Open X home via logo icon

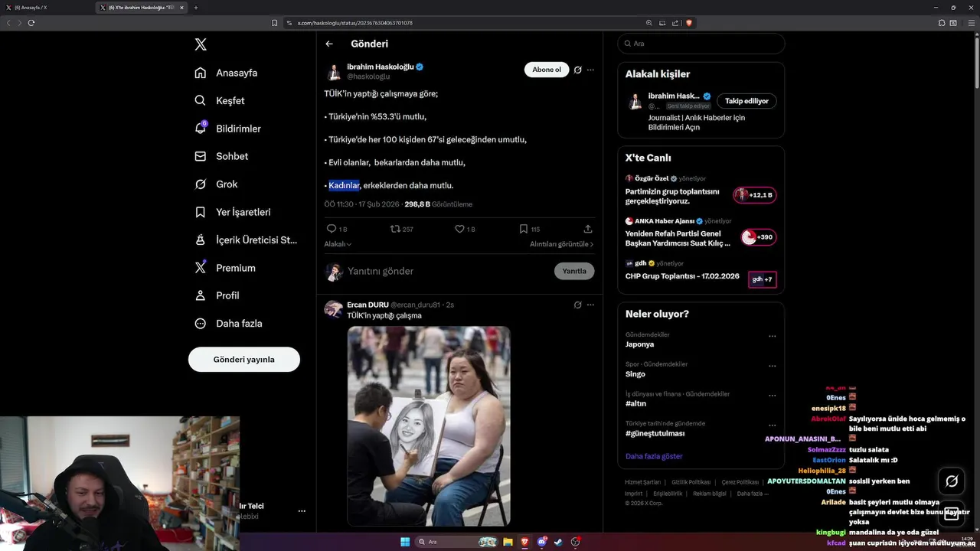(x=201, y=44)
